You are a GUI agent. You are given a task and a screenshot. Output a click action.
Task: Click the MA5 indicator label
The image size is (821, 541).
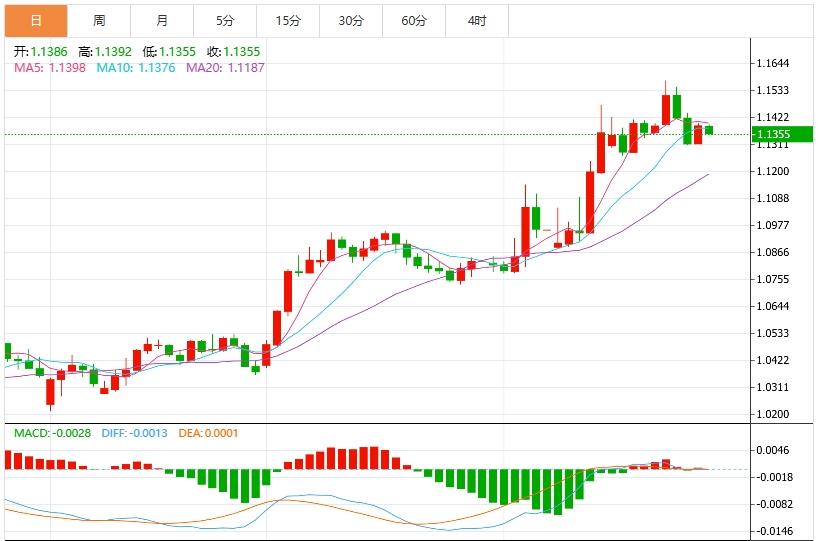tap(50, 67)
